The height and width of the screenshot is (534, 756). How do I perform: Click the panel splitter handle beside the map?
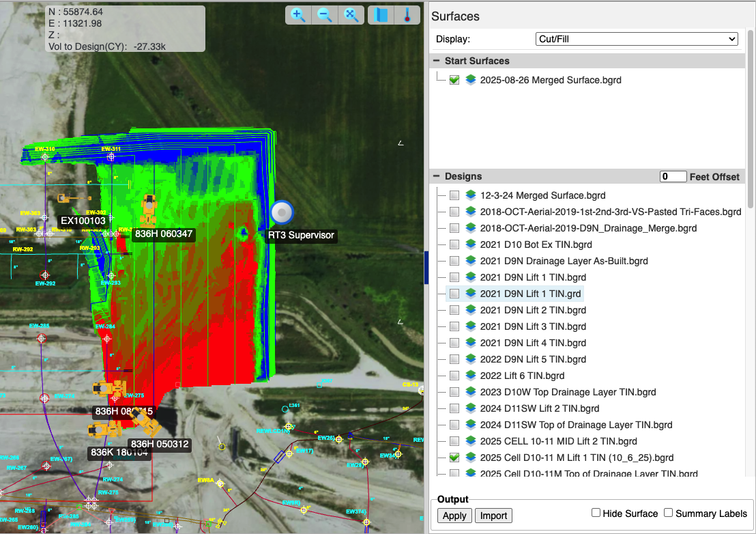pos(426,268)
